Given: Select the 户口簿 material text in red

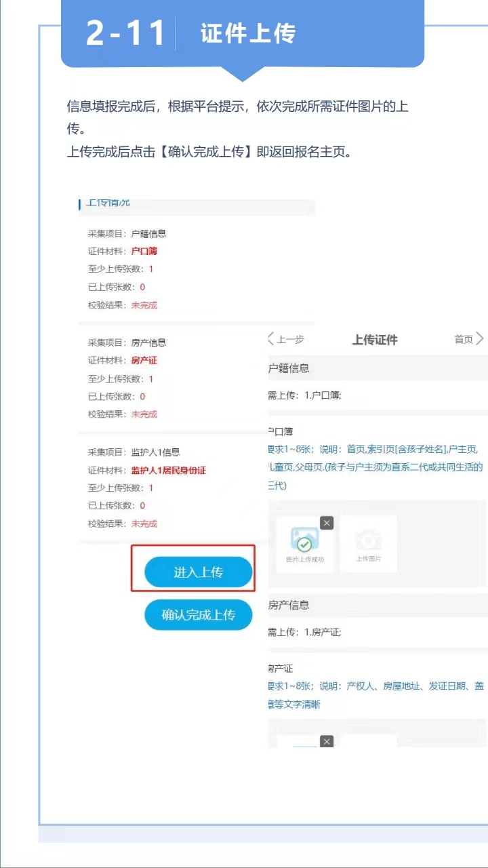Looking at the screenshot, I should [x=144, y=251].
